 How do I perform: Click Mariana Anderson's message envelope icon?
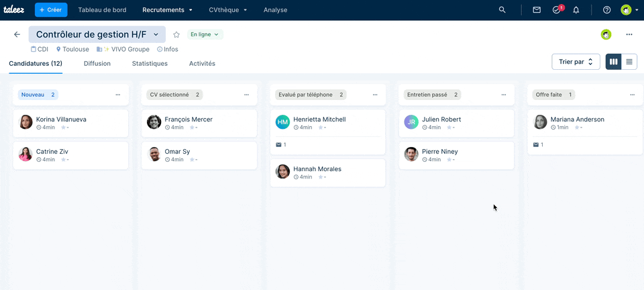pos(536,144)
